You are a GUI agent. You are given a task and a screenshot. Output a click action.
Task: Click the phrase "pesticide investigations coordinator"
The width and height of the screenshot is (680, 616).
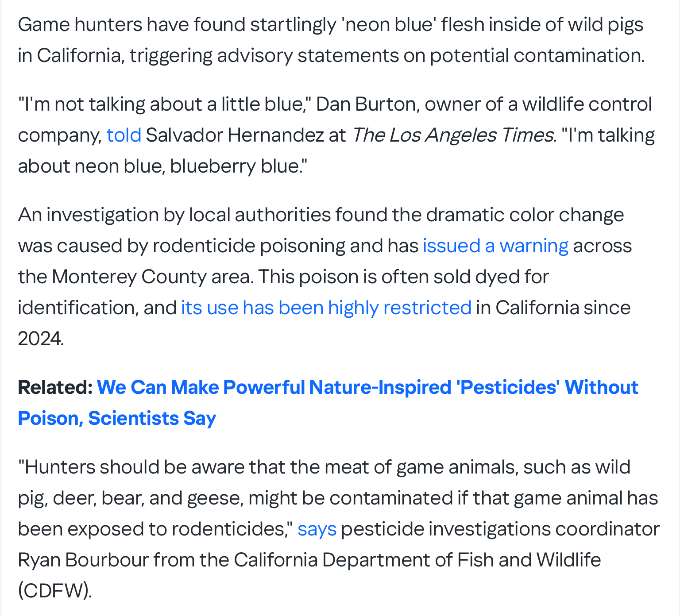tap(500, 529)
